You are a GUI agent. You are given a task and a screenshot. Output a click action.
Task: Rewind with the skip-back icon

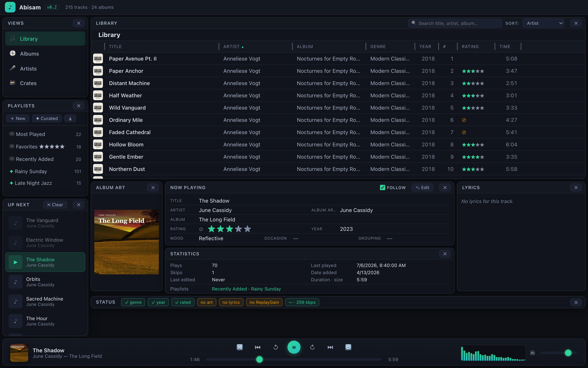point(276,347)
